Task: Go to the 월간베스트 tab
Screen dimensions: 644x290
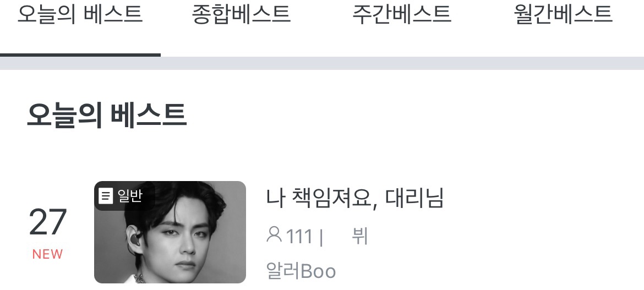Action: click(563, 14)
